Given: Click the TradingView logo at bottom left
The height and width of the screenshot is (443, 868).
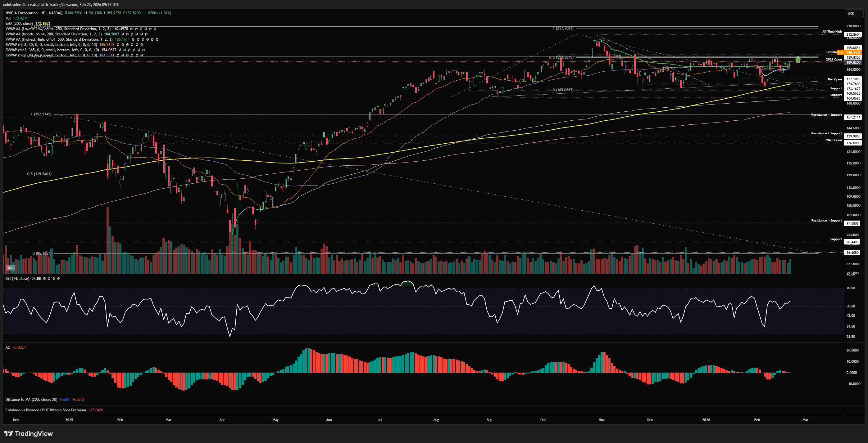Looking at the screenshot, I should coord(28,434).
